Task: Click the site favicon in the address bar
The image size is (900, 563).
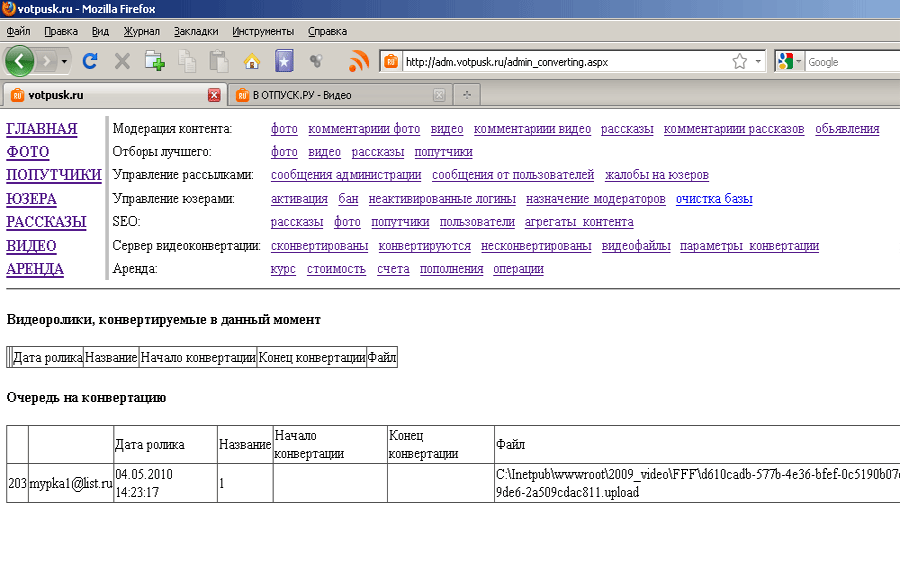Action: 391,61
